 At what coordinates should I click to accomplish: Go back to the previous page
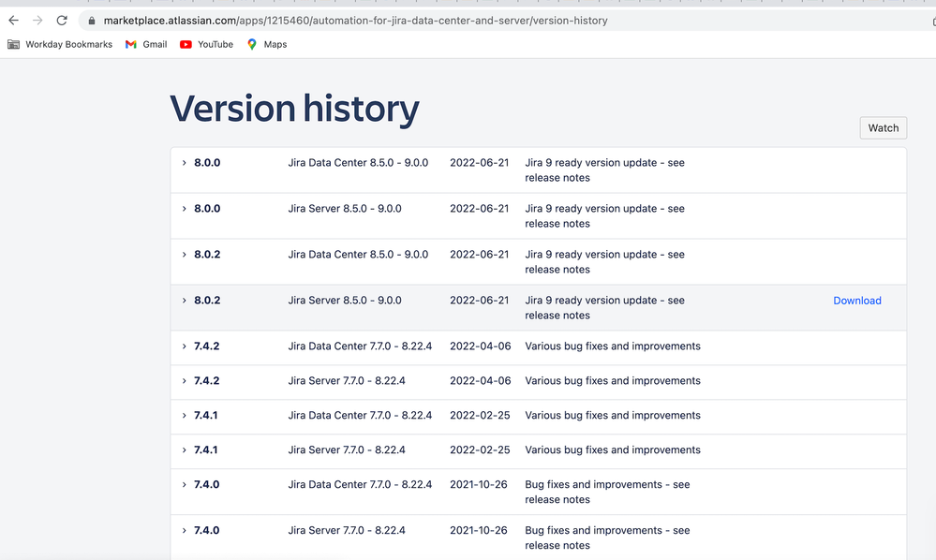point(14,21)
